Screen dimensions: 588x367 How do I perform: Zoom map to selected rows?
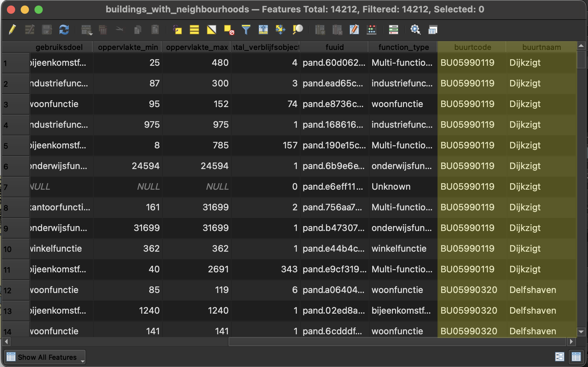297,30
